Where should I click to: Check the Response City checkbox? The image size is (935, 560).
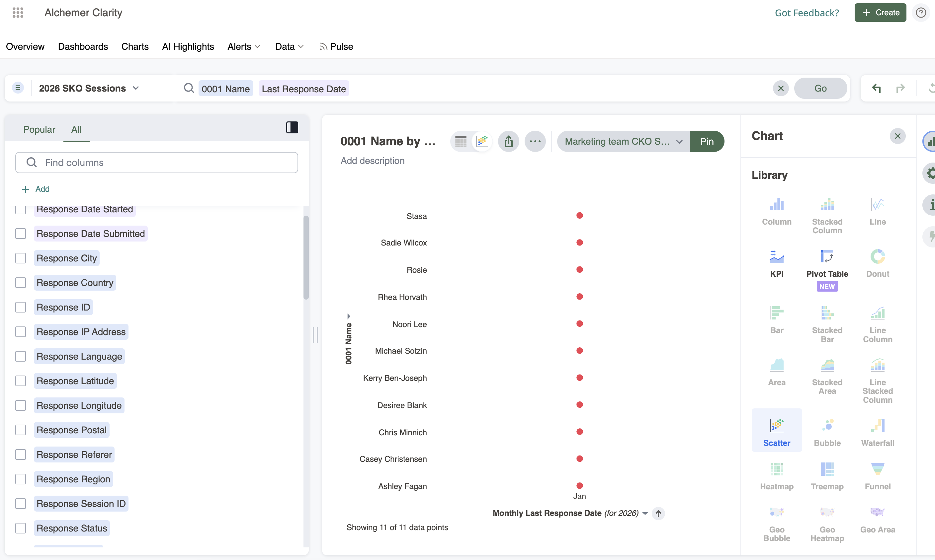[20, 258]
